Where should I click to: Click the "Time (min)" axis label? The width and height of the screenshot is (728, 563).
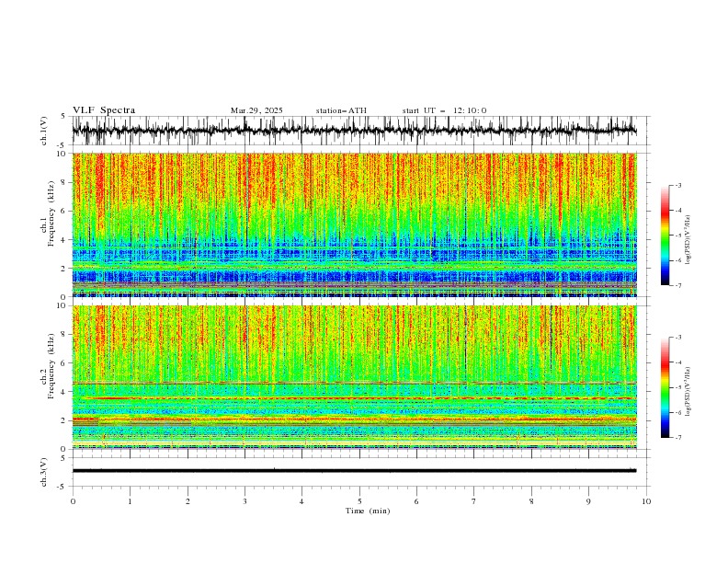(x=368, y=511)
